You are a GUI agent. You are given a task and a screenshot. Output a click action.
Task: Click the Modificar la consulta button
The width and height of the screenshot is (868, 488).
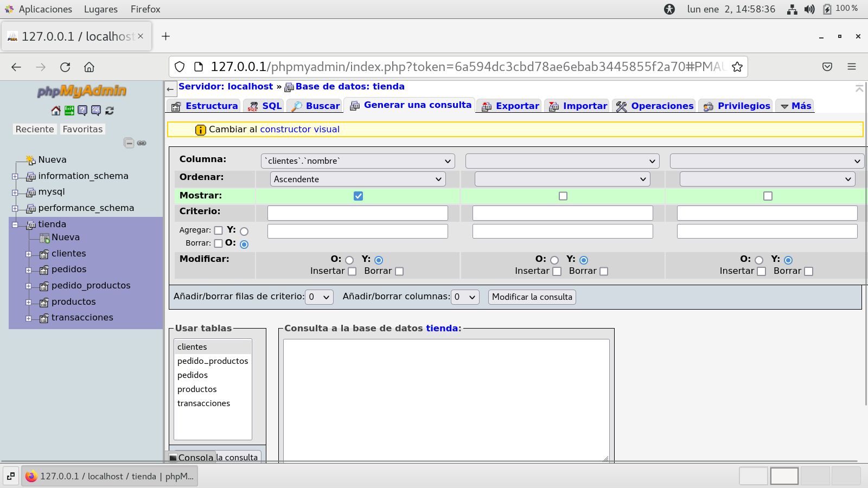pos(532,297)
